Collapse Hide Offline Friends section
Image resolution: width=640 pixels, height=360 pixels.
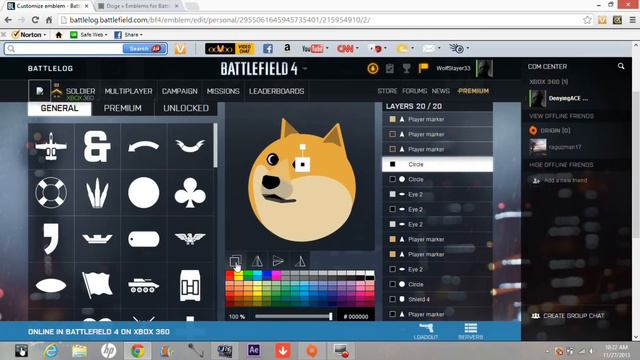[561, 165]
